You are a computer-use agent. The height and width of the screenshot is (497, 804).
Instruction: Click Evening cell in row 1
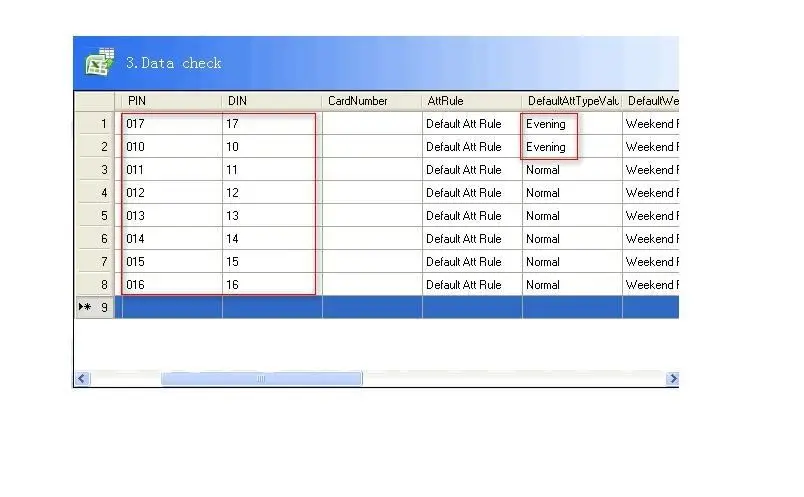tap(572, 124)
